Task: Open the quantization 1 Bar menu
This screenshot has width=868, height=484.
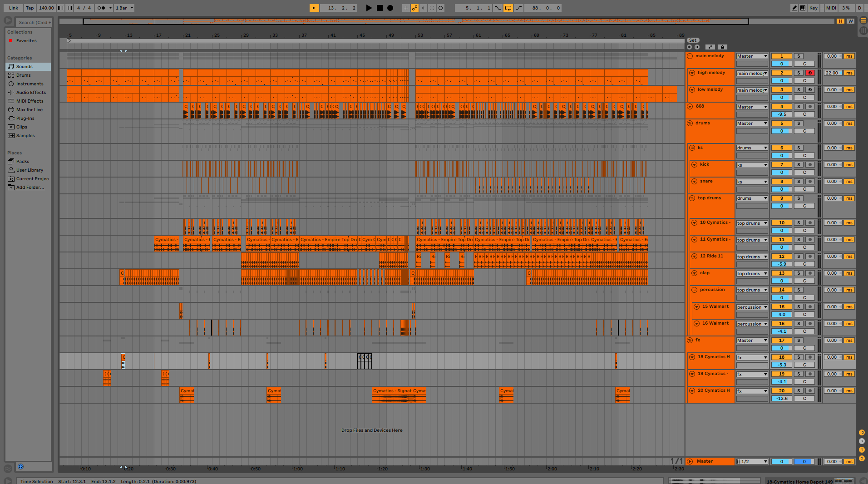Action: pyautogui.click(x=124, y=8)
